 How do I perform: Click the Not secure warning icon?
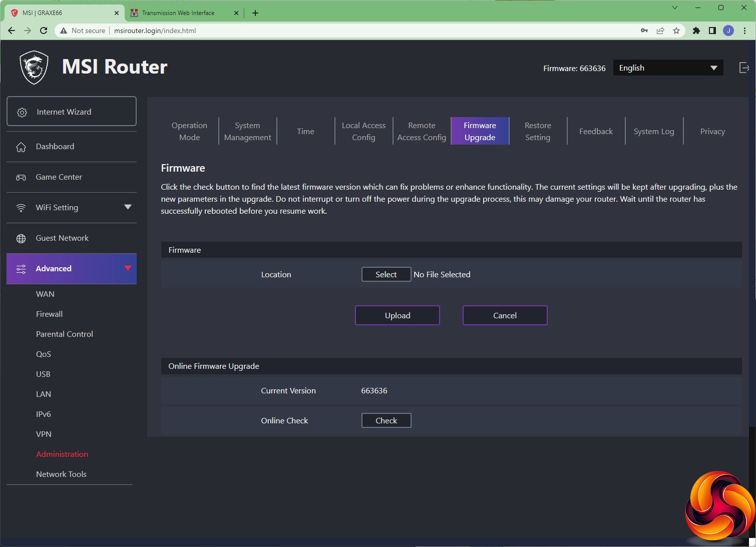coord(64,31)
